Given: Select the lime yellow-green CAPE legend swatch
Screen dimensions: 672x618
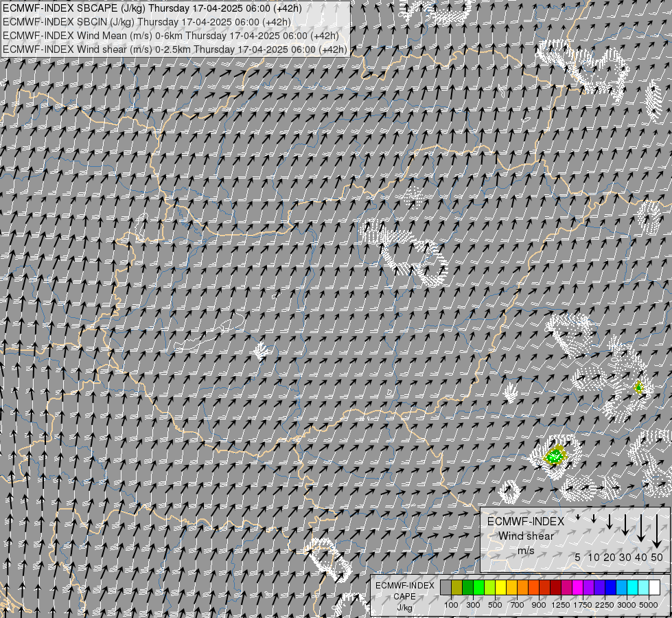Looking at the screenshot, I should tap(489, 587).
